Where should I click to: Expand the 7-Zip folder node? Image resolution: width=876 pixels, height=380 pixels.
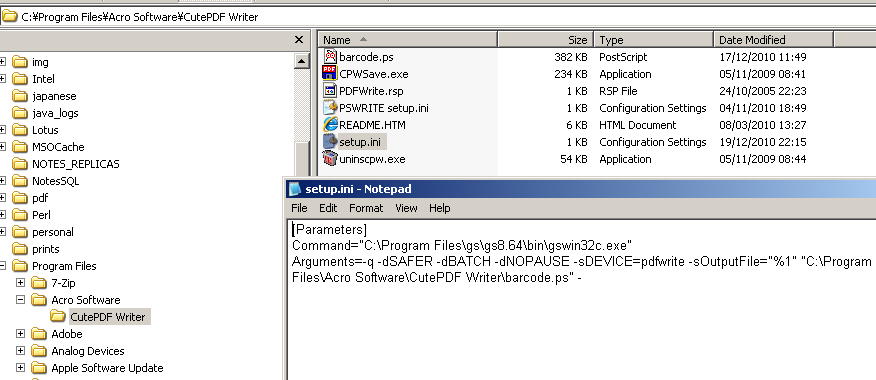(20, 283)
